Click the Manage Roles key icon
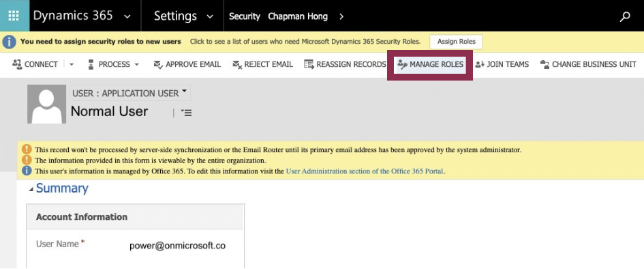This screenshot has width=644, height=269. pyautogui.click(x=402, y=65)
